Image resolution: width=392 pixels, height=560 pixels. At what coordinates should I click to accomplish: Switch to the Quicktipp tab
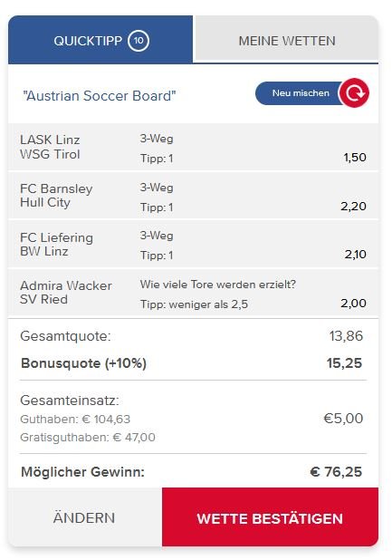[100, 40]
